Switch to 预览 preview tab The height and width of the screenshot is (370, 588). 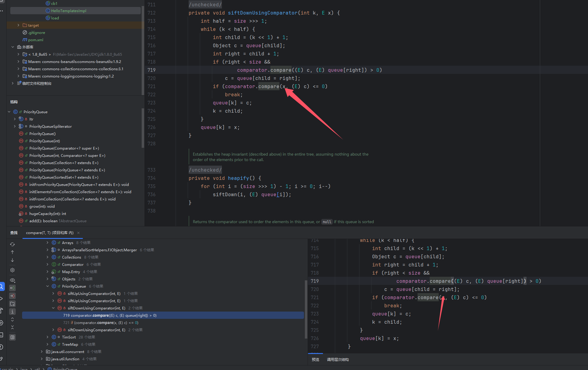click(315, 360)
